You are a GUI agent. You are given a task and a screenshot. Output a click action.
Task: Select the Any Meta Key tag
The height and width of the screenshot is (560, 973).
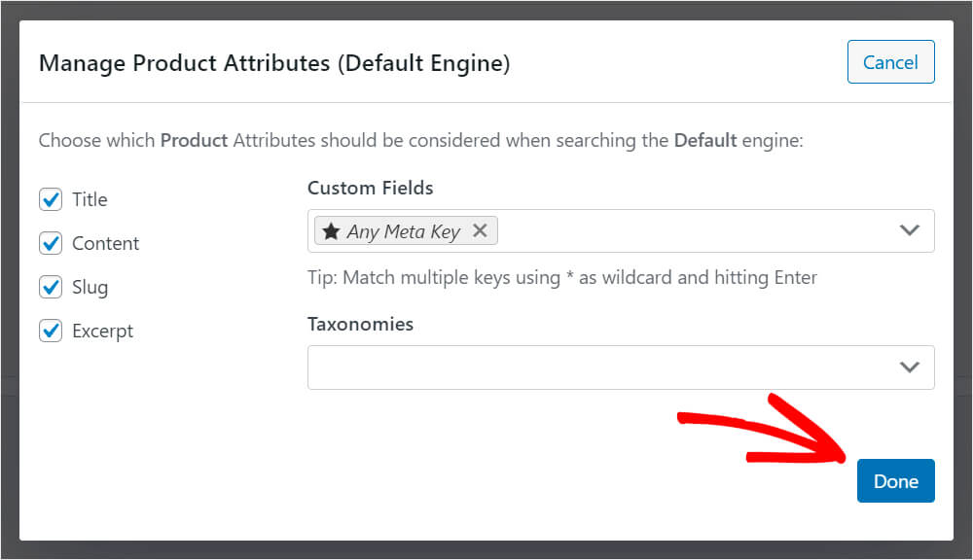point(405,230)
